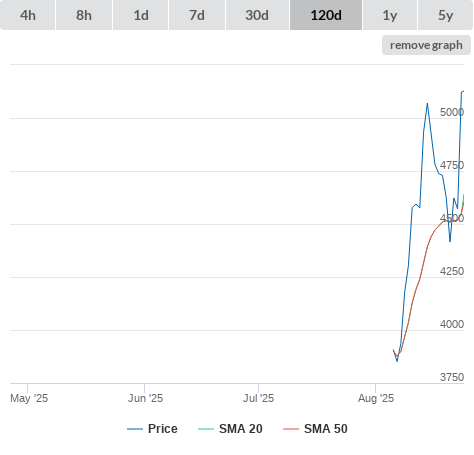Select the 4h time range tab
This screenshot has height=455, width=474.
tap(27, 15)
